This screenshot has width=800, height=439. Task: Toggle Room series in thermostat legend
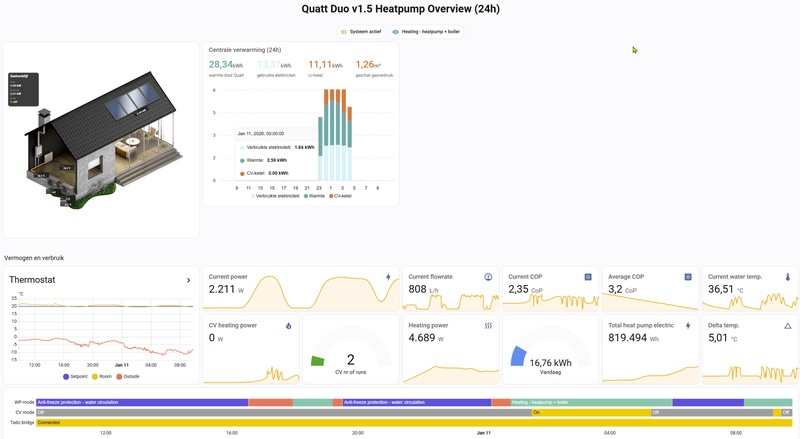[x=101, y=376]
